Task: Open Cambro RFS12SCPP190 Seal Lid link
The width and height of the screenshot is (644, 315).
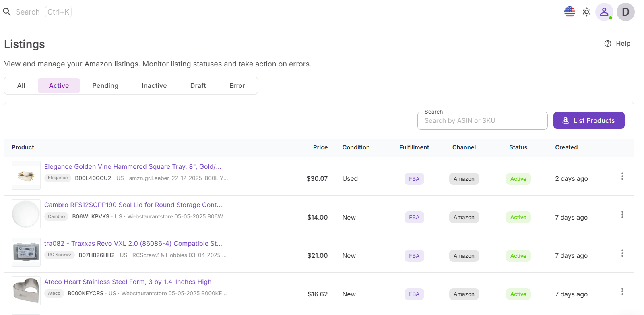Action: click(133, 205)
